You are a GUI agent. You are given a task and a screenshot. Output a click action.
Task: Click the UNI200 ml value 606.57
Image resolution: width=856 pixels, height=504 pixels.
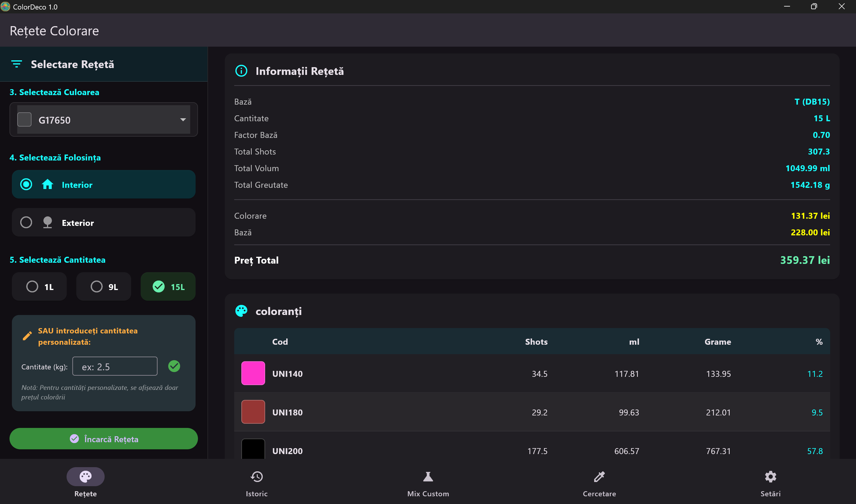(x=626, y=451)
